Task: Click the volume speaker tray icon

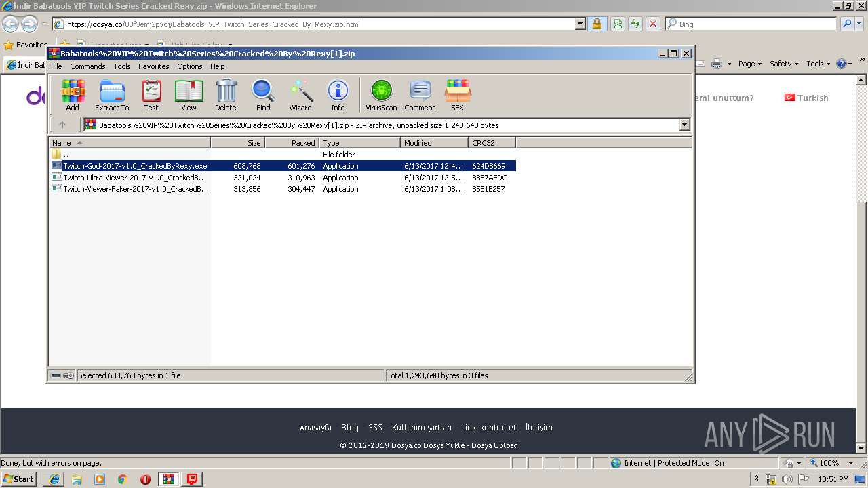Action: [787, 480]
